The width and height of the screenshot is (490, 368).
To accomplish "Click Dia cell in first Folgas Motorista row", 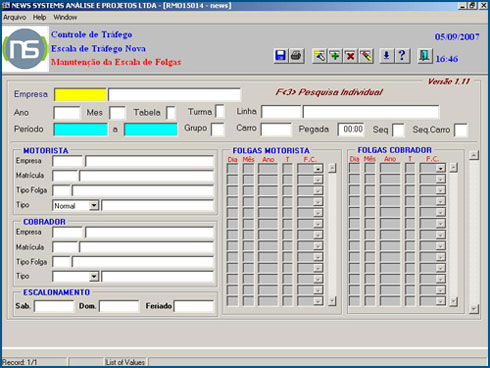I will click(x=232, y=169).
